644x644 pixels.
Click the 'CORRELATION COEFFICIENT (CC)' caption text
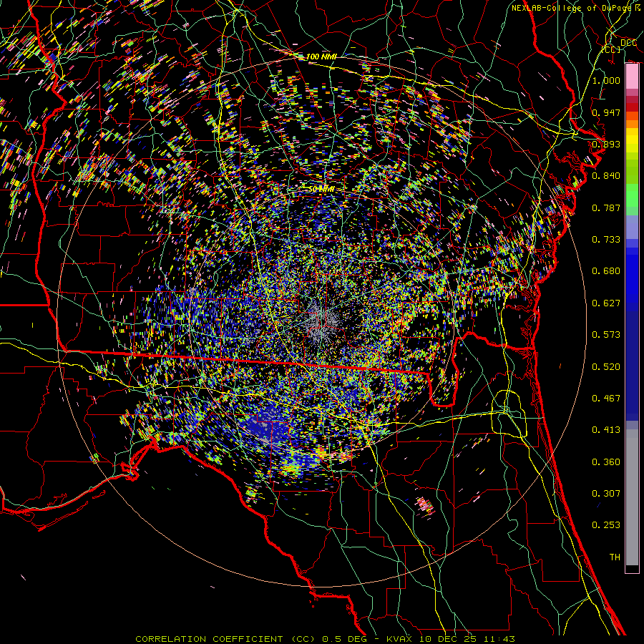(225, 639)
